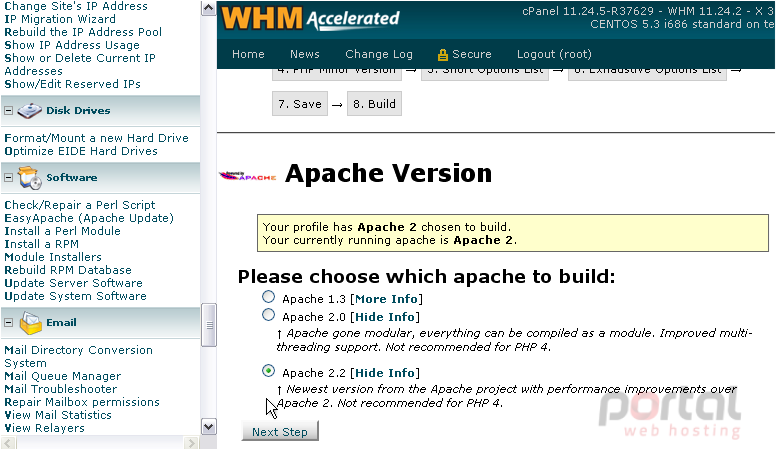Collapse the Disk Drives section
776x450 pixels.
pos(8,111)
